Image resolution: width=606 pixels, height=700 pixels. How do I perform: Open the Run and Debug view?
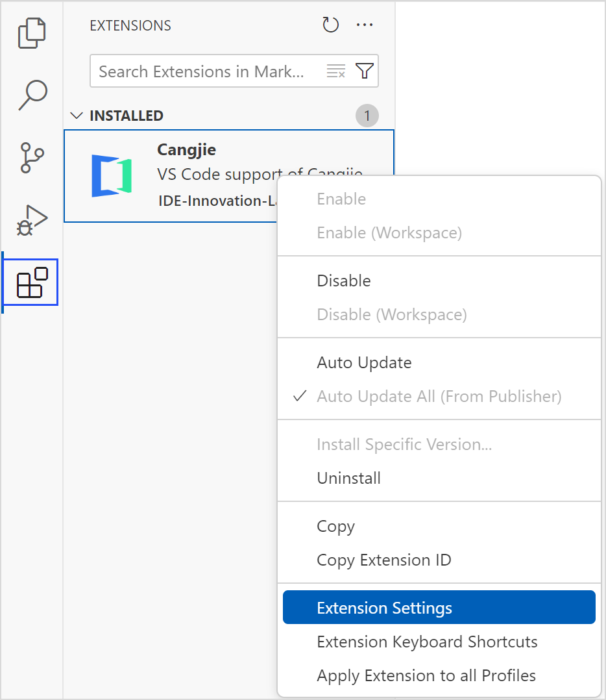(32, 220)
